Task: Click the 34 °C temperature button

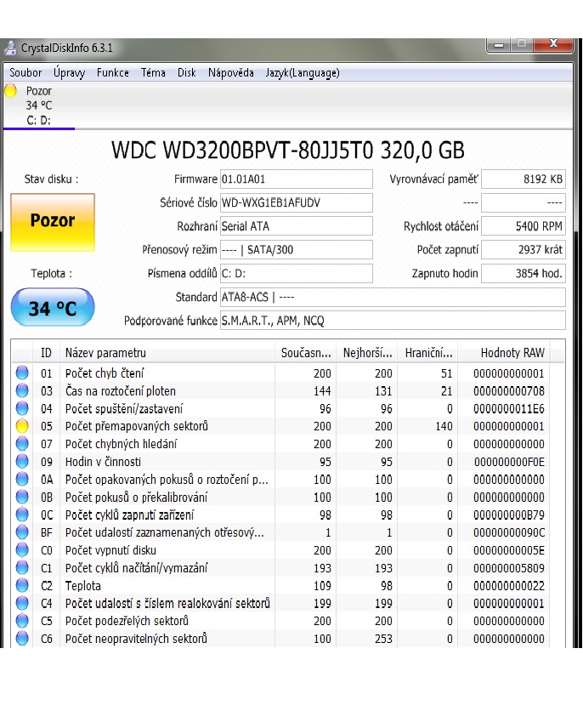Action: (x=53, y=307)
